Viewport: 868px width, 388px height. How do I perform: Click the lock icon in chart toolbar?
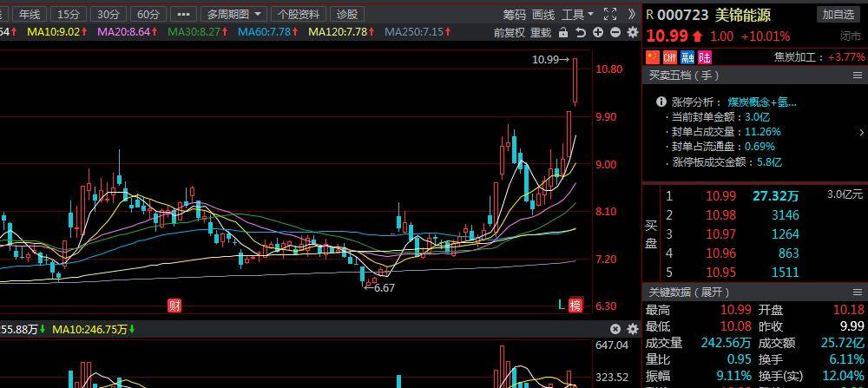point(564,32)
